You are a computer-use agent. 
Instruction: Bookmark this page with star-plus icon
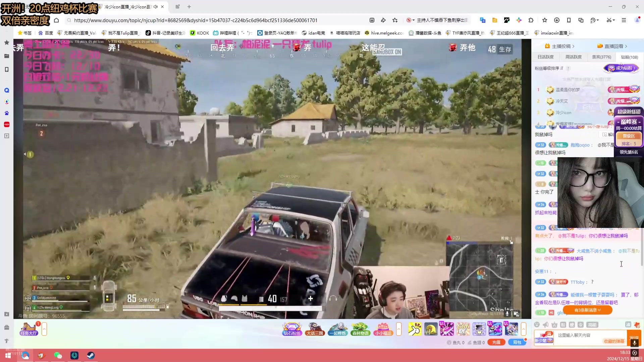coord(395,20)
